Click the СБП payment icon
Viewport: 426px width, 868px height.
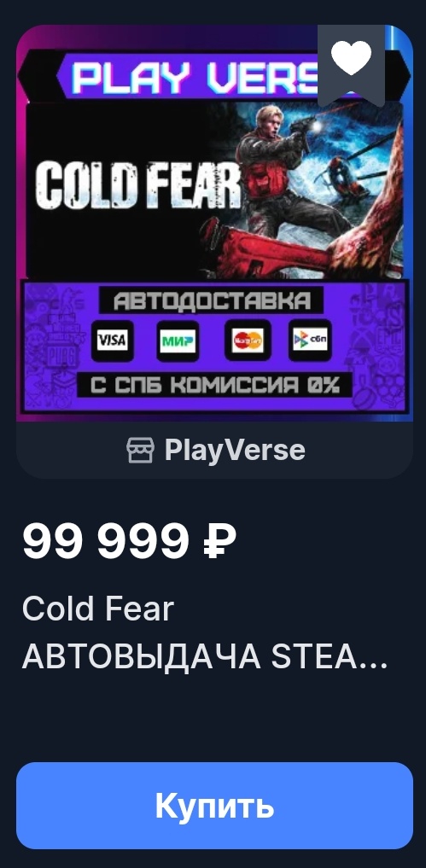click(310, 340)
